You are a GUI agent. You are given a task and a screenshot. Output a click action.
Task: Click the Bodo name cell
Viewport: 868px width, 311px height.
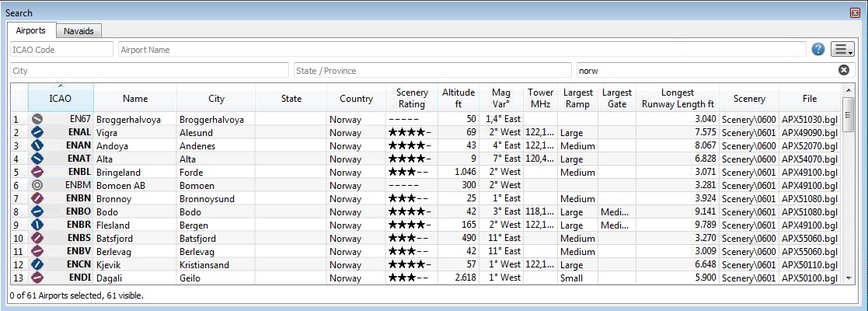(135, 211)
